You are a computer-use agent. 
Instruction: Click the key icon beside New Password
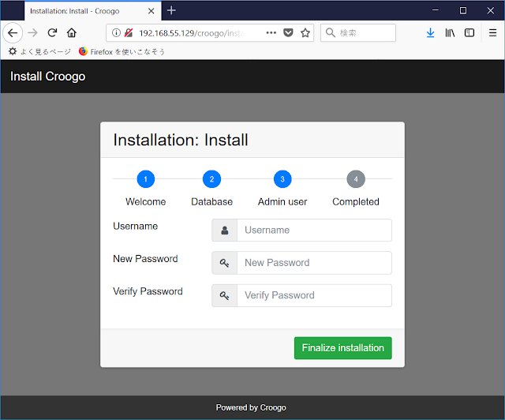224,263
